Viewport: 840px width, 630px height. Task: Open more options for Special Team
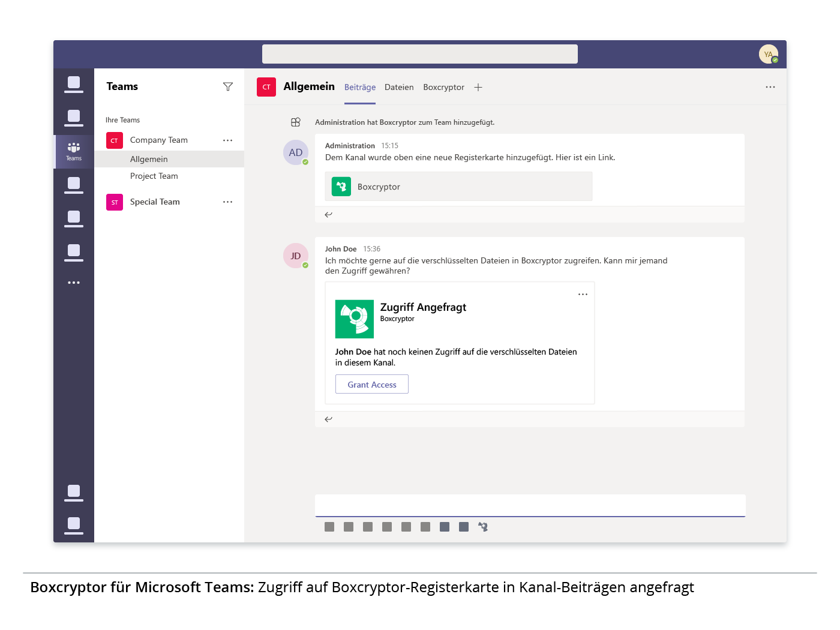coord(228,202)
